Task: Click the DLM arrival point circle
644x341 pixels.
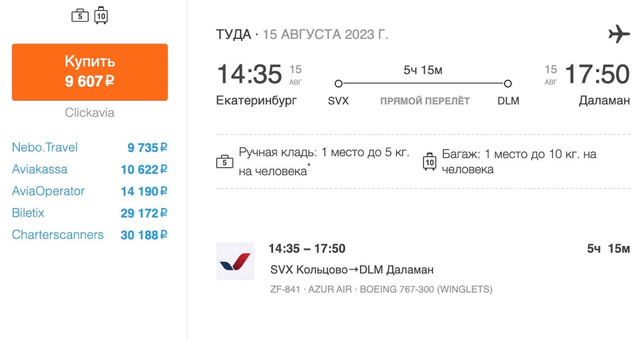Action: (x=508, y=83)
